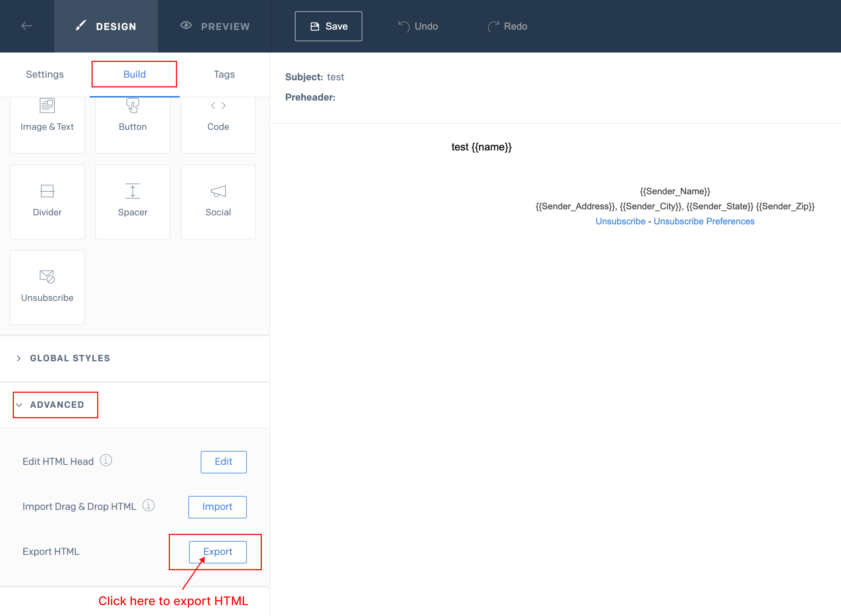Click the Unsubscribe link in email footer
841x616 pixels.
[x=620, y=221]
